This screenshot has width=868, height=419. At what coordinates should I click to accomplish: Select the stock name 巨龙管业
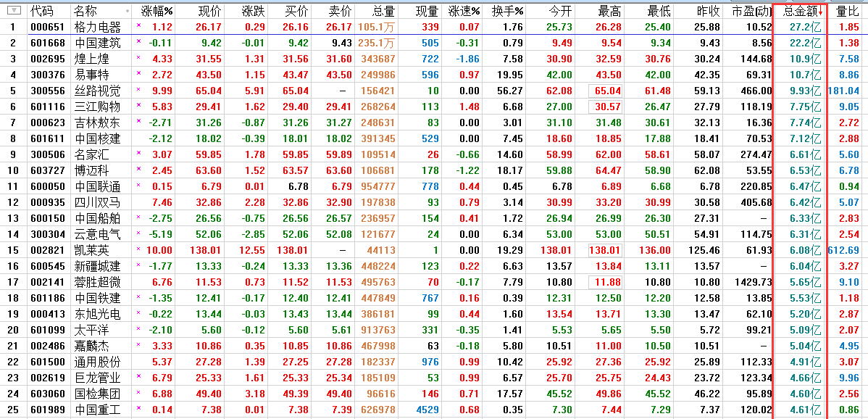(x=97, y=378)
